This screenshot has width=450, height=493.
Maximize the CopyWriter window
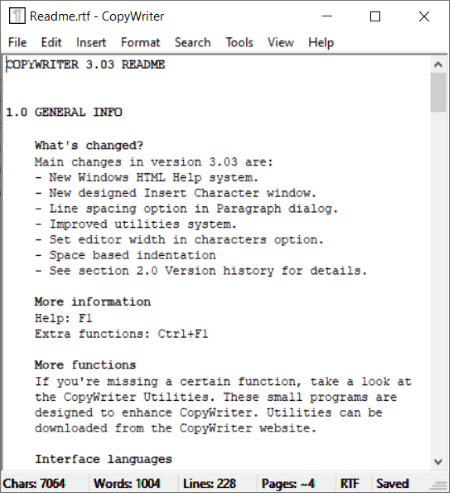coord(375,16)
